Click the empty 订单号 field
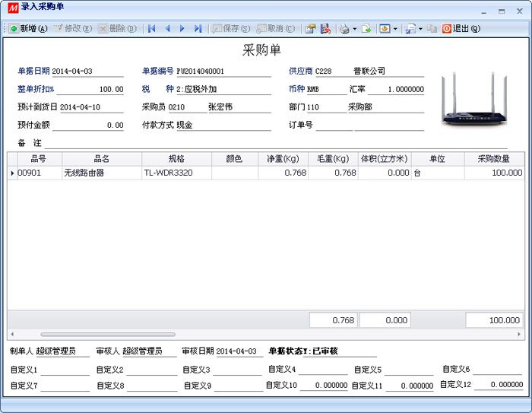Screen dimensions: 532x413 [x=334, y=125]
